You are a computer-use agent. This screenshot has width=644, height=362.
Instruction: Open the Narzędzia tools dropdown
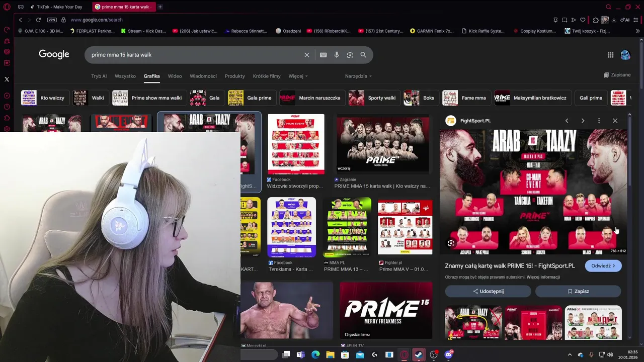(x=358, y=76)
